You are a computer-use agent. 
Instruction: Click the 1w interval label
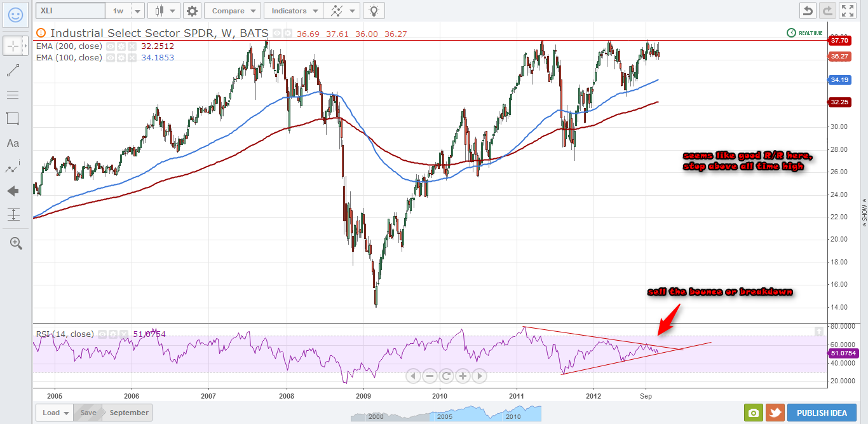[118, 11]
